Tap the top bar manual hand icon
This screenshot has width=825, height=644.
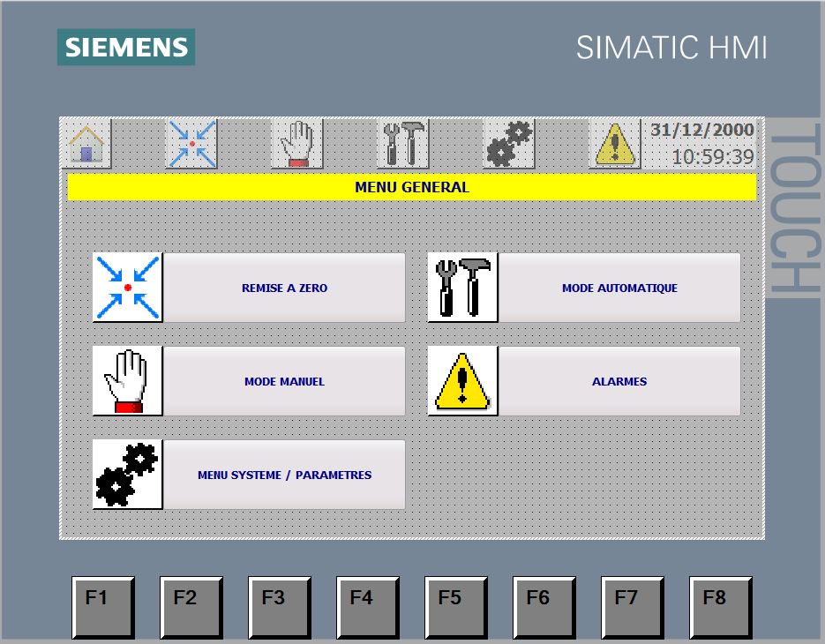click(x=297, y=143)
